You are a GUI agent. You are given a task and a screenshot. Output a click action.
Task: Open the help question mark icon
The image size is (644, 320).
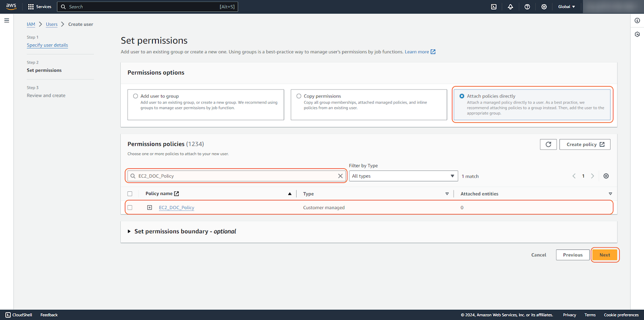(527, 7)
